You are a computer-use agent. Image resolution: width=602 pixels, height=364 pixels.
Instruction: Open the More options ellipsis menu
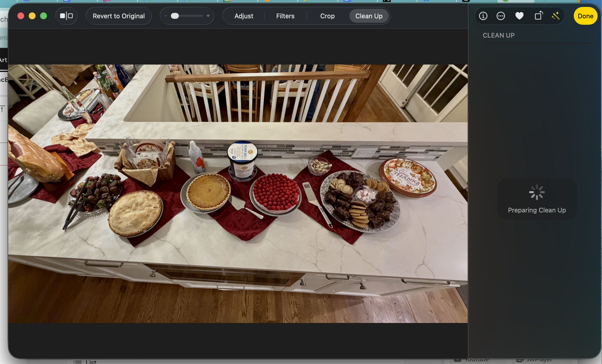tap(501, 16)
